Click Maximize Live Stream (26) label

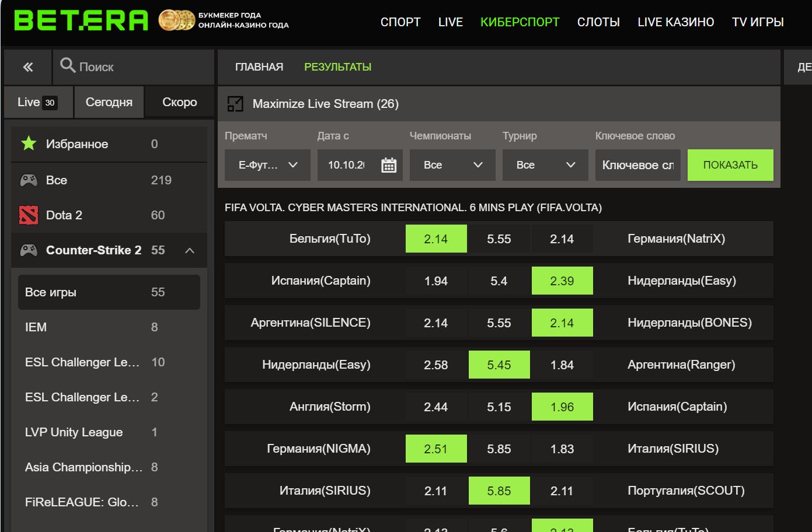click(326, 104)
